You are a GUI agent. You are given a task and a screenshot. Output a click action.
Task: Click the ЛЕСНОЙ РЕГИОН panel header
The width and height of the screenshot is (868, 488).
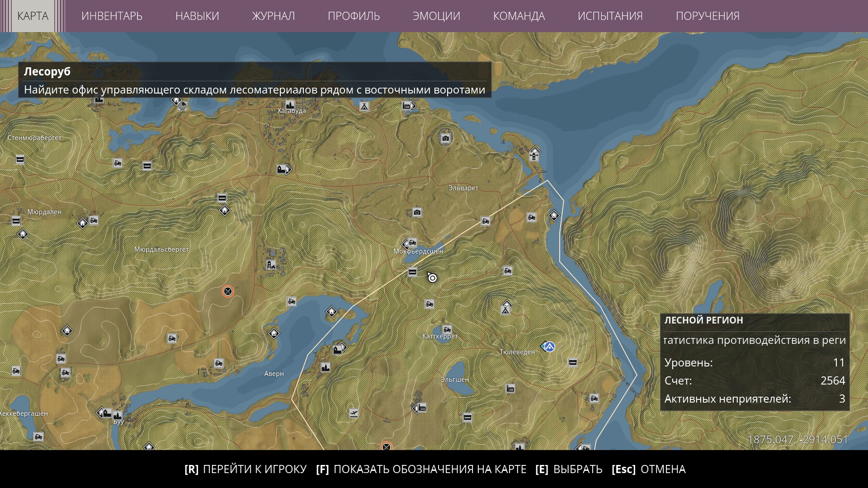point(703,320)
